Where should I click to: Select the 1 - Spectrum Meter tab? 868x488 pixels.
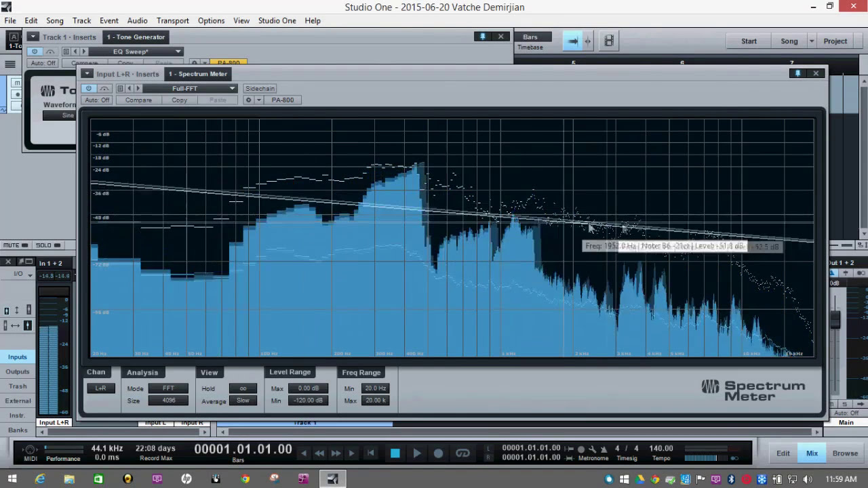(x=198, y=74)
